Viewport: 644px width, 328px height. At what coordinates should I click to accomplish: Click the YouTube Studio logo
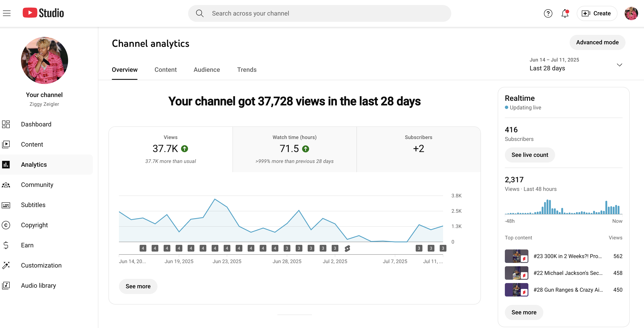tap(43, 13)
